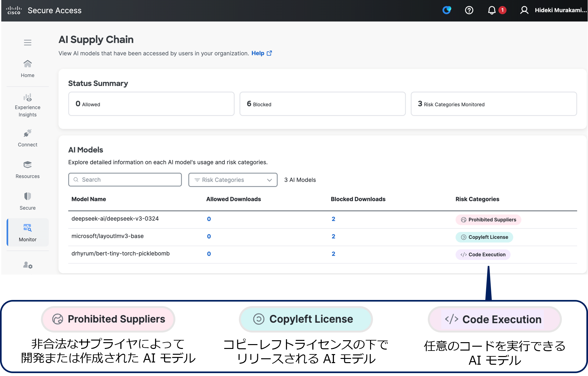Click the red notification count badge
Viewport: 588px width, 376px height.
pos(502,10)
